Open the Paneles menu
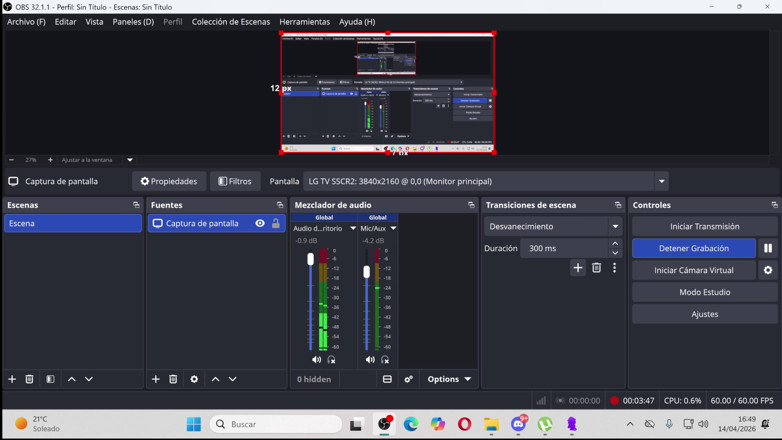Screen dimensions: 782x440 tap(133, 22)
